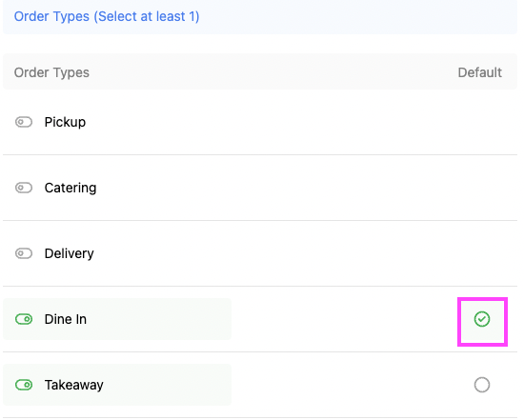Select the highlighted Dine In row background
524x420 pixels.
[x=117, y=319]
